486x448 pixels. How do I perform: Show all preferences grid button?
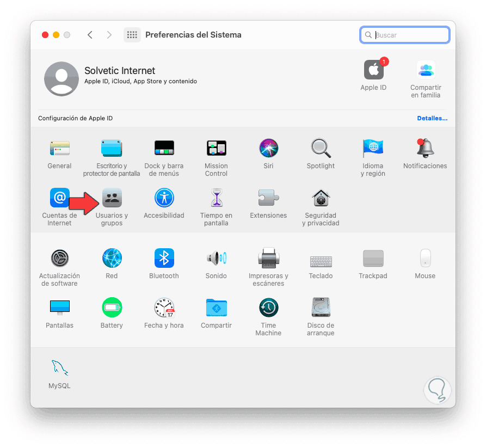(132, 35)
